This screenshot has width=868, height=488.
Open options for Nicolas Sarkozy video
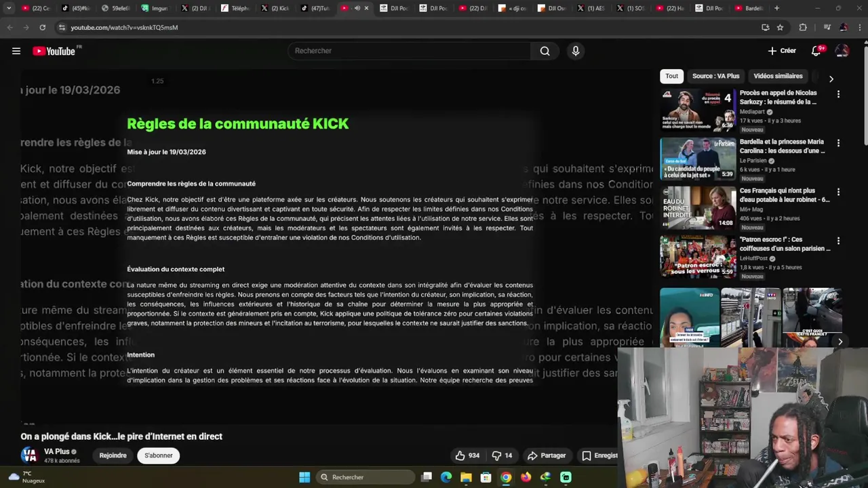(838, 94)
